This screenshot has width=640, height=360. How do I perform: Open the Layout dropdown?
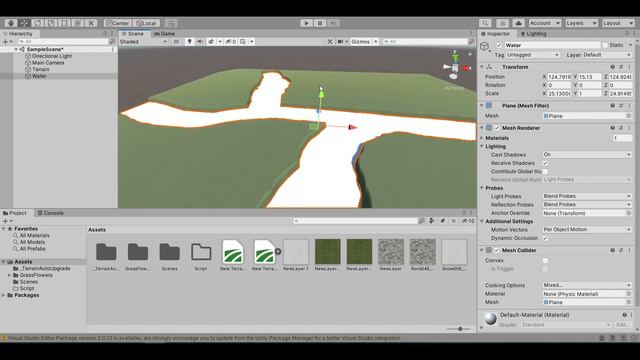618,23
